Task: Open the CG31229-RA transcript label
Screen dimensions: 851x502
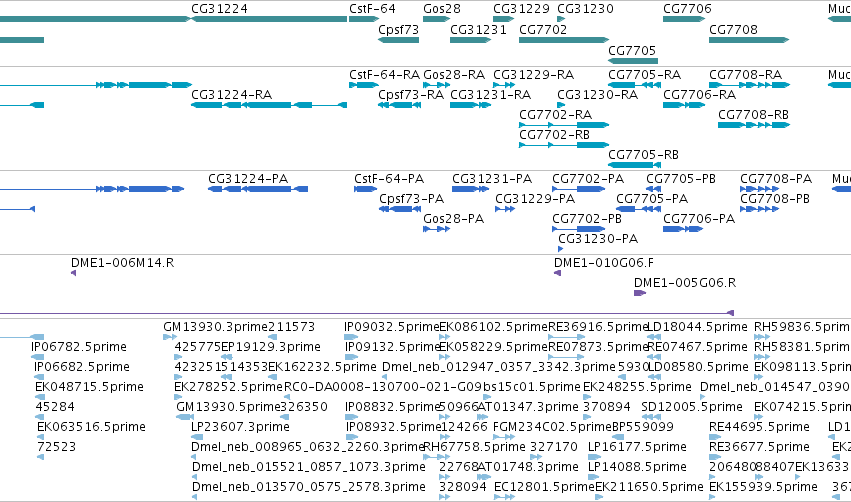Action: pos(534,74)
